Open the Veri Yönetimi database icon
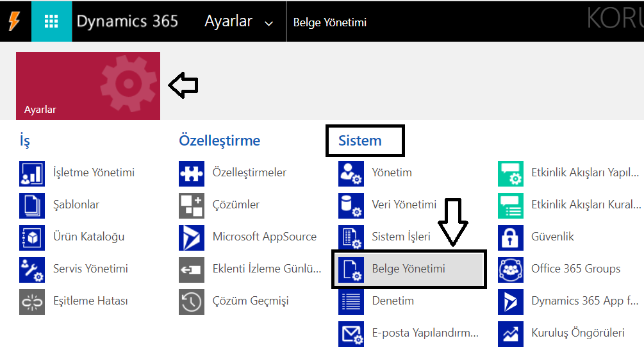 (351, 206)
